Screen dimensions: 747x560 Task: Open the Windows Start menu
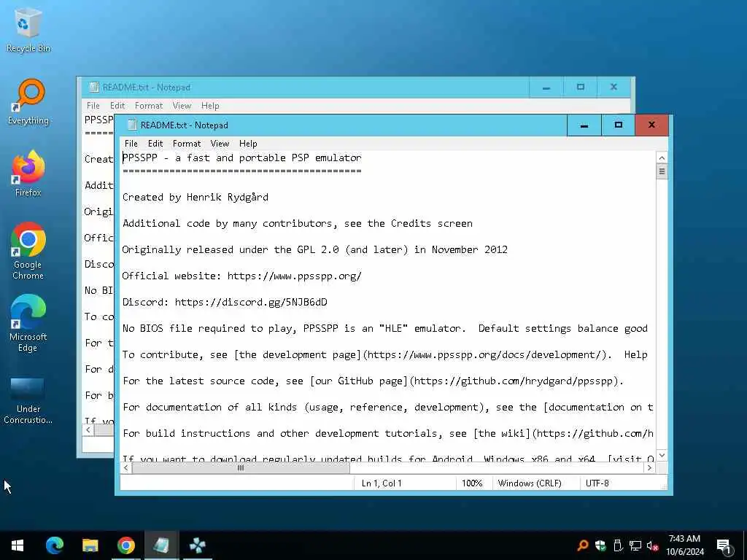point(18,545)
